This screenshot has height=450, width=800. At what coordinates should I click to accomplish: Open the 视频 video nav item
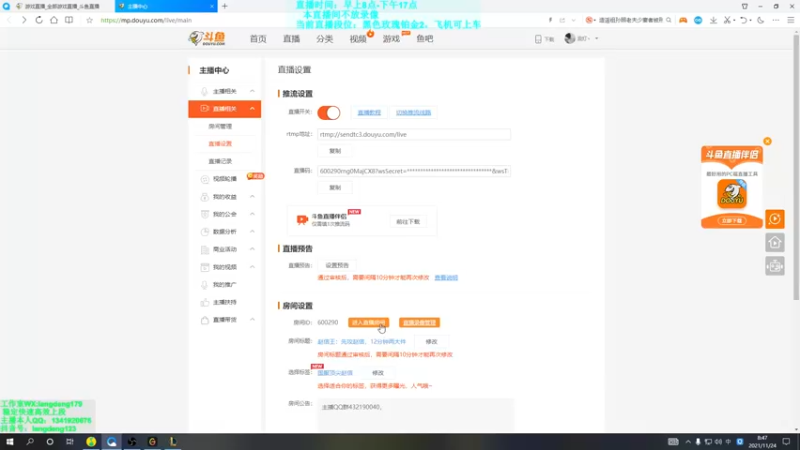coord(358,39)
